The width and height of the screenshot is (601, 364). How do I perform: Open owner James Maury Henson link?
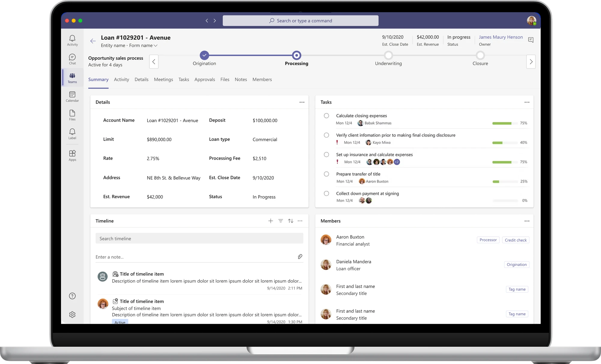coord(501,37)
